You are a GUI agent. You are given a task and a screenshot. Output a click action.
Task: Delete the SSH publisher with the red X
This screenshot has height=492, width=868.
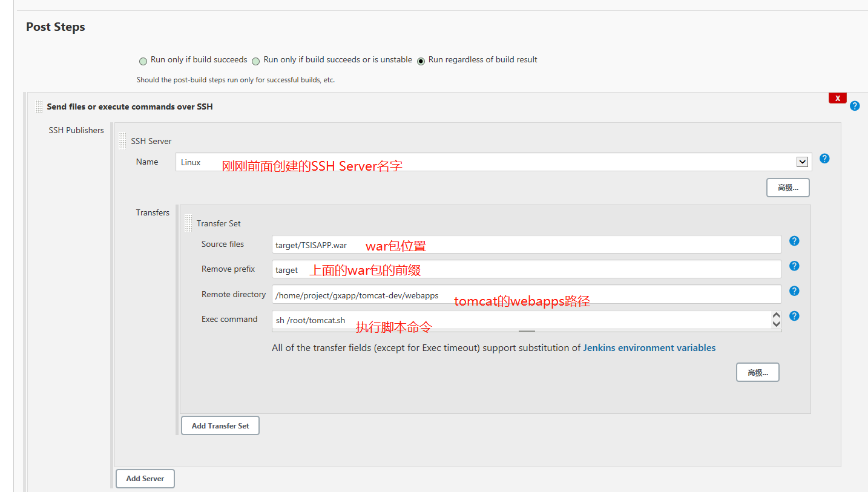[x=837, y=97]
